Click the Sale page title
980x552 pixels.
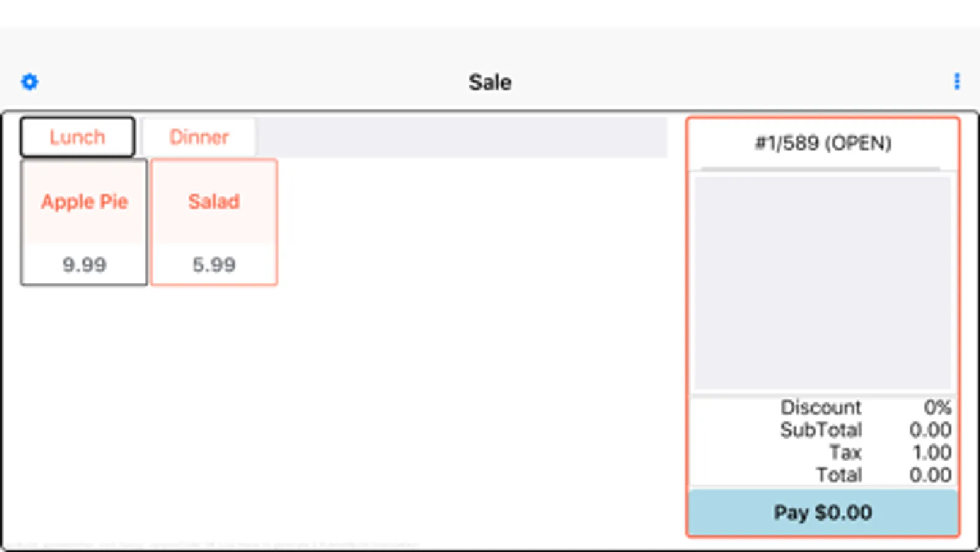tap(490, 82)
